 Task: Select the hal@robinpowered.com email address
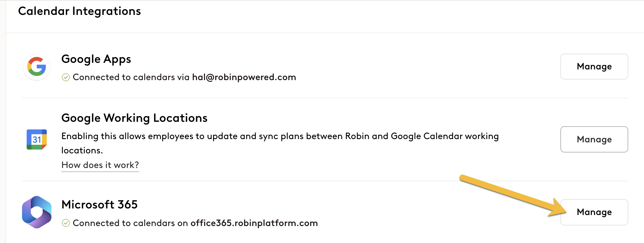click(x=244, y=77)
